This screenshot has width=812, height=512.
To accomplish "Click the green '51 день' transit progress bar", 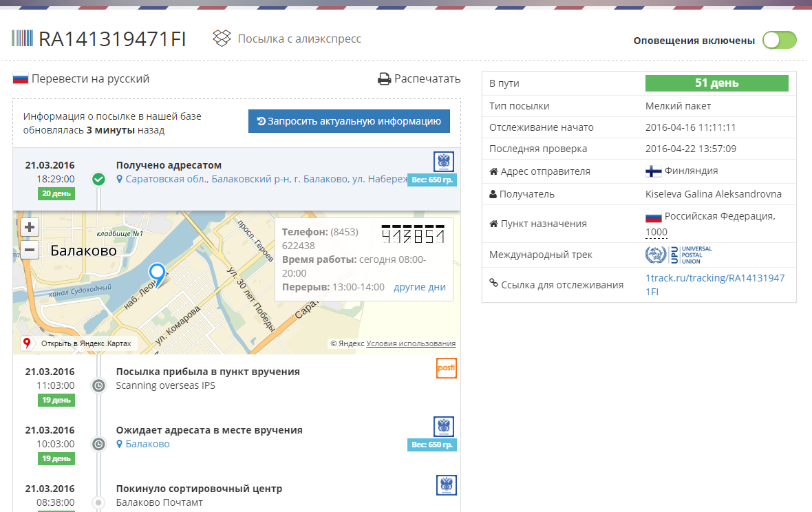I will [717, 83].
